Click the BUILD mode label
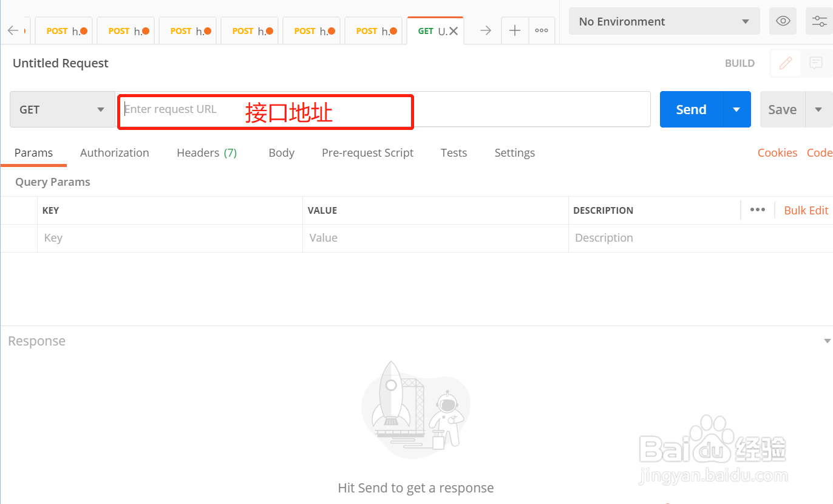Viewport: 833px width, 504px height. coord(739,63)
